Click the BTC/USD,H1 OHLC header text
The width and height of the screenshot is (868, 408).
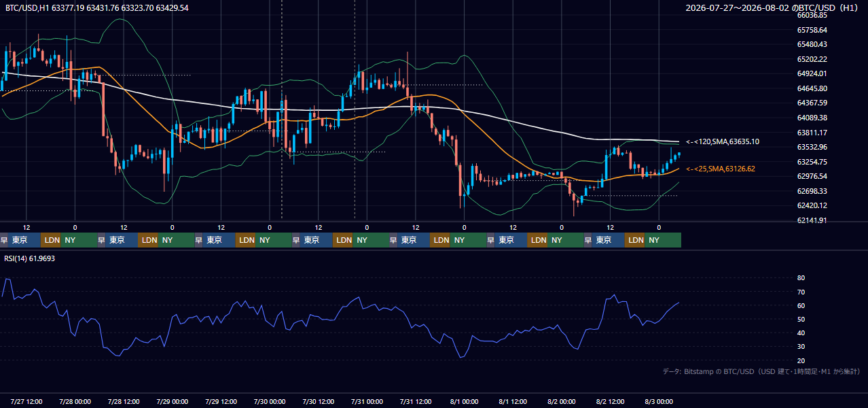(96, 7)
